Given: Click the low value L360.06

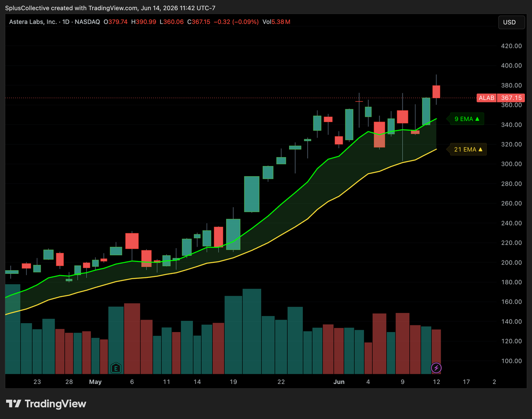Looking at the screenshot, I should (172, 22).
